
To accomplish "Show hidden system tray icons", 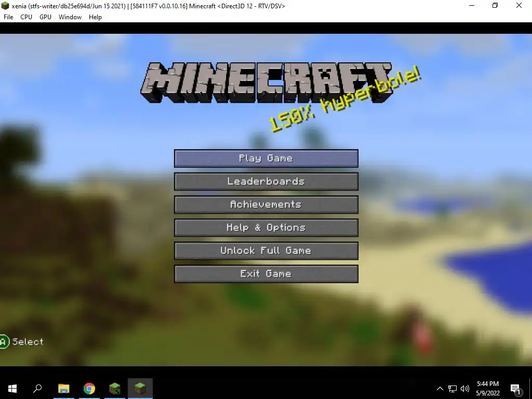I will pyautogui.click(x=440, y=389).
